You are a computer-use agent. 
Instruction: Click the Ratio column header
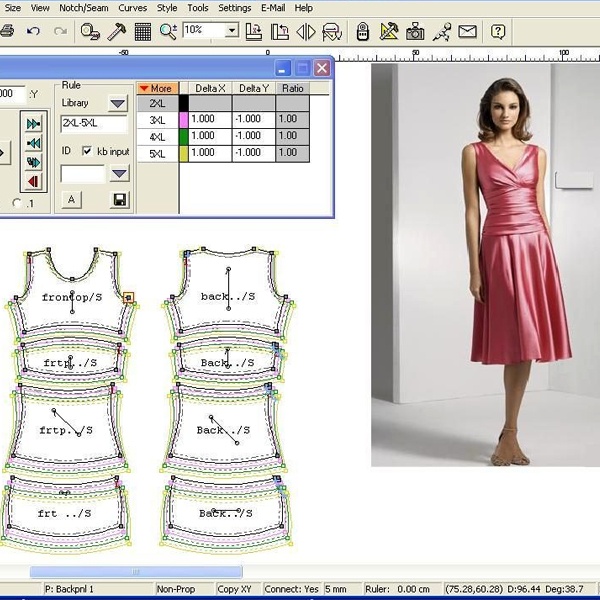[292, 88]
